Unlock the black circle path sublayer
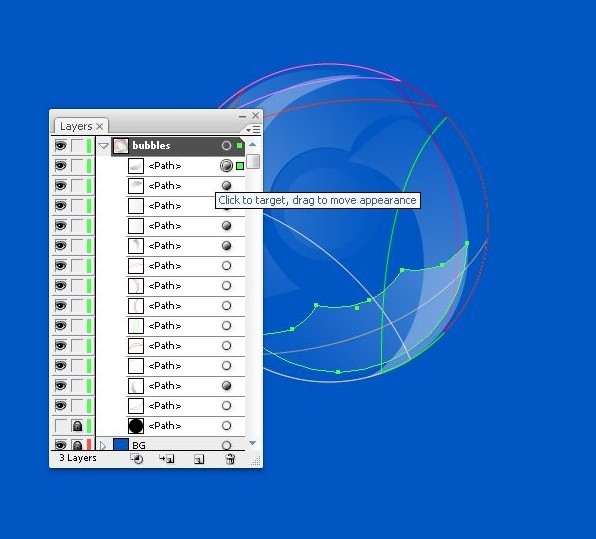596x539 pixels. tap(77, 426)
